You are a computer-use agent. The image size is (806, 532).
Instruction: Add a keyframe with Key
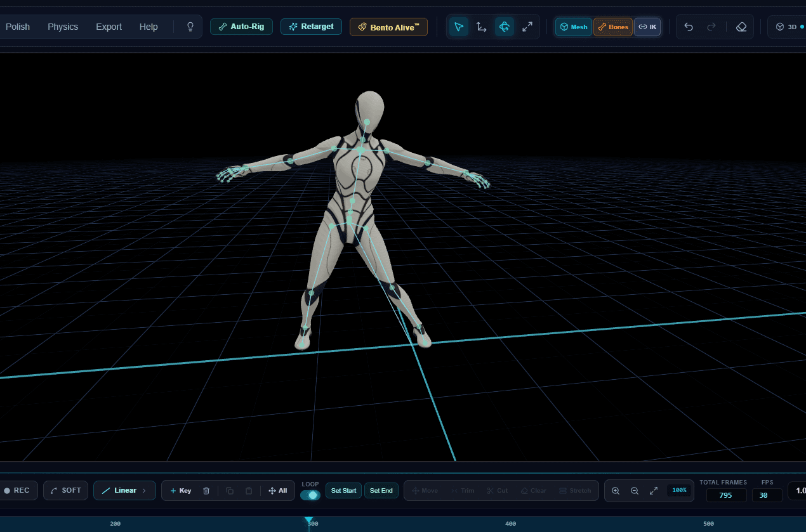point(181,491)
